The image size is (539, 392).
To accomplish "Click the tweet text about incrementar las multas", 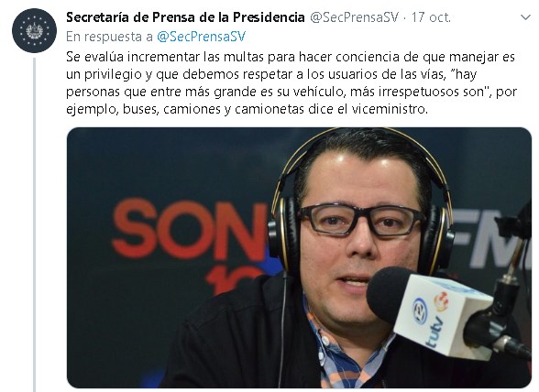I will pos(291,82).
